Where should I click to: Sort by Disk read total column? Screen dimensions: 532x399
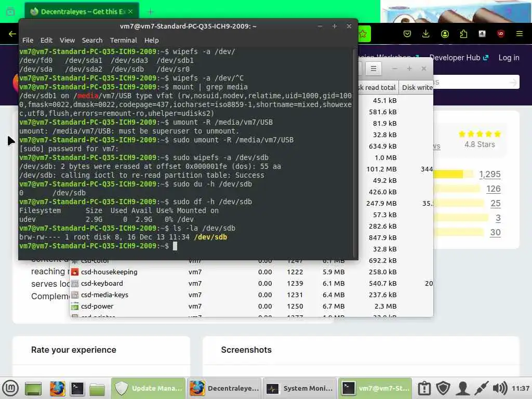[378, 87]
